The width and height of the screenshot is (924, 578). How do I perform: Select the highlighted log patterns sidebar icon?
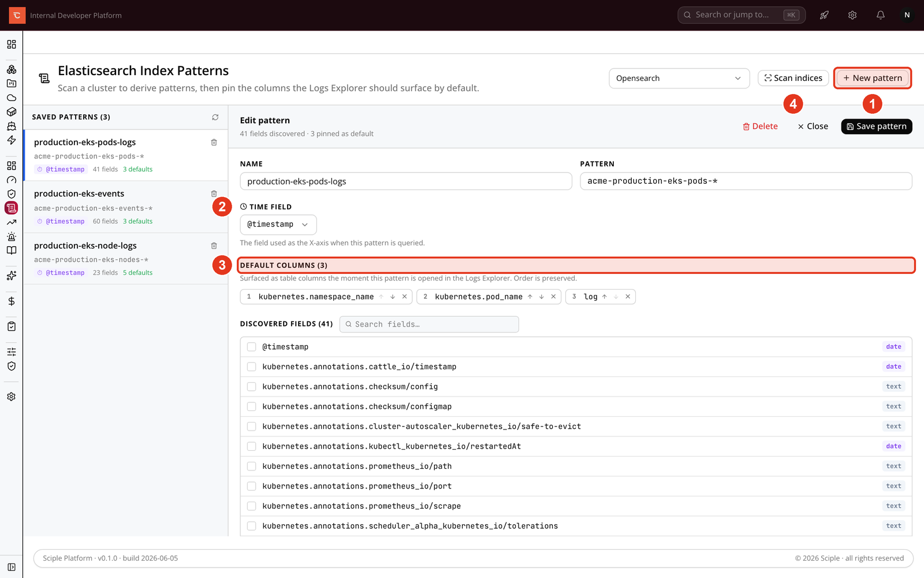click(12, 208)
